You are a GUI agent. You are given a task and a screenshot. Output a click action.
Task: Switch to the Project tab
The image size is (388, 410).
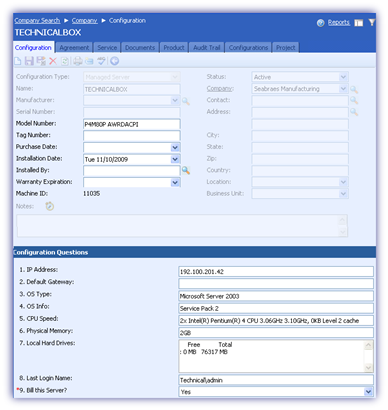286,48
